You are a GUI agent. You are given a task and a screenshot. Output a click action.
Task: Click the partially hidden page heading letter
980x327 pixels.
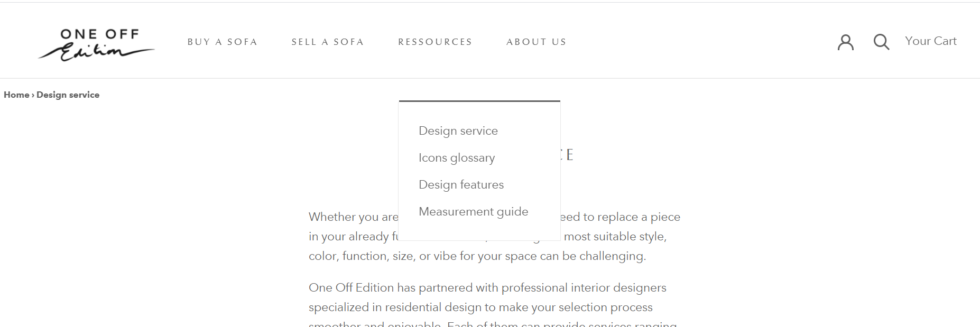tap(569, 155)
